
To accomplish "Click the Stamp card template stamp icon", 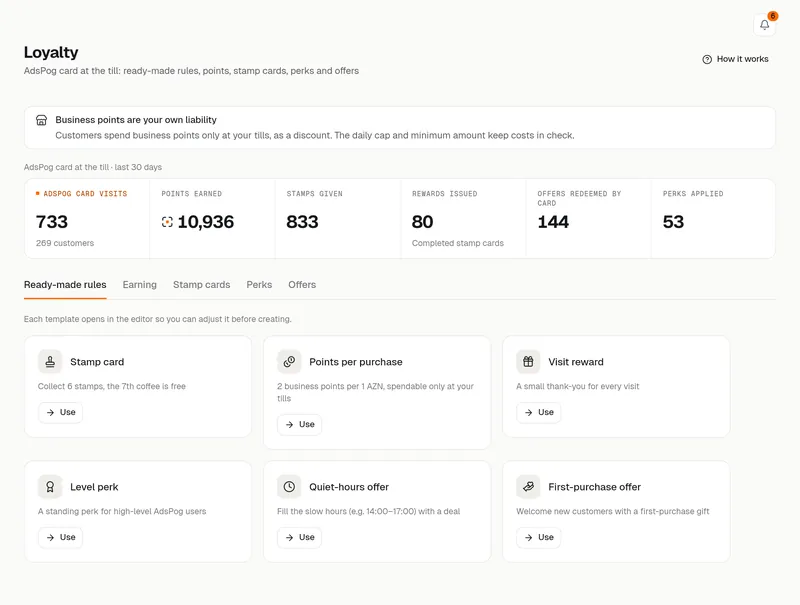I will point(50,362).
